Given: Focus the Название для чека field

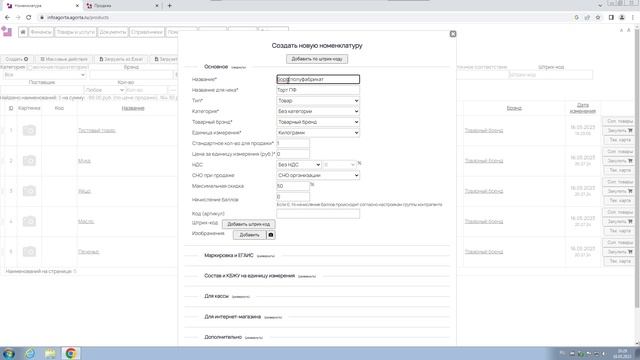Looking at the screenshot, I should [x=318, y=90].
